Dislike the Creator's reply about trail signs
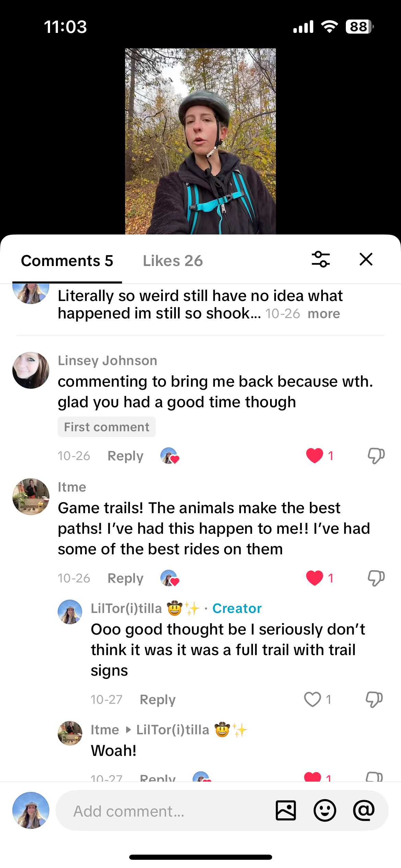The width and height of the screenshot is (401, 868). [374, 699]
